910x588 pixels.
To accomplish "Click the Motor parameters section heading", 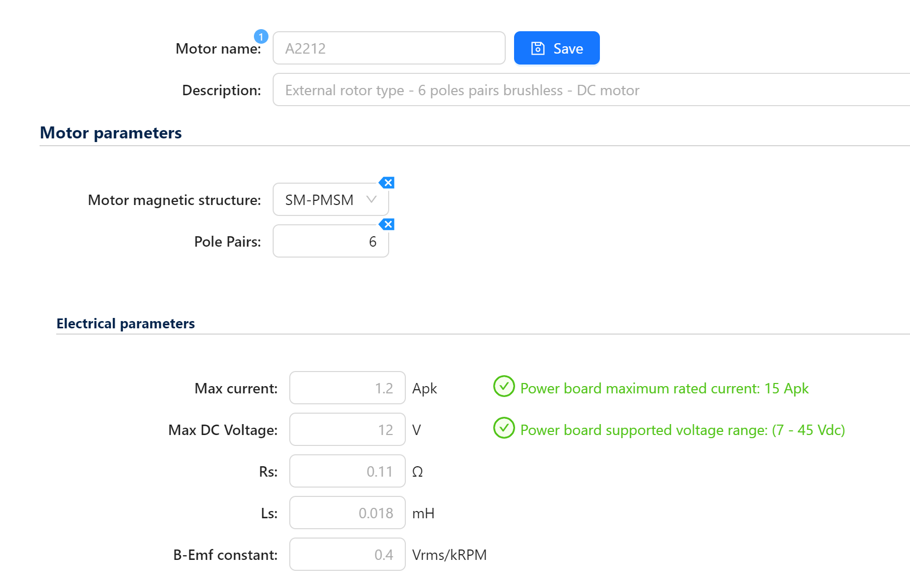I will (x=110, y=133).
